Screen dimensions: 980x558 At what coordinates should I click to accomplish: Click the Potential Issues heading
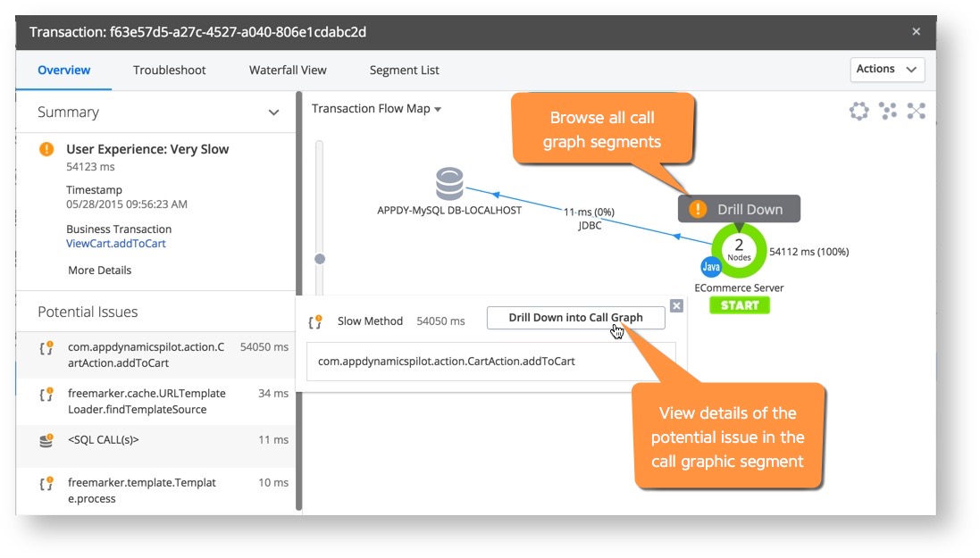pos(88,312)
